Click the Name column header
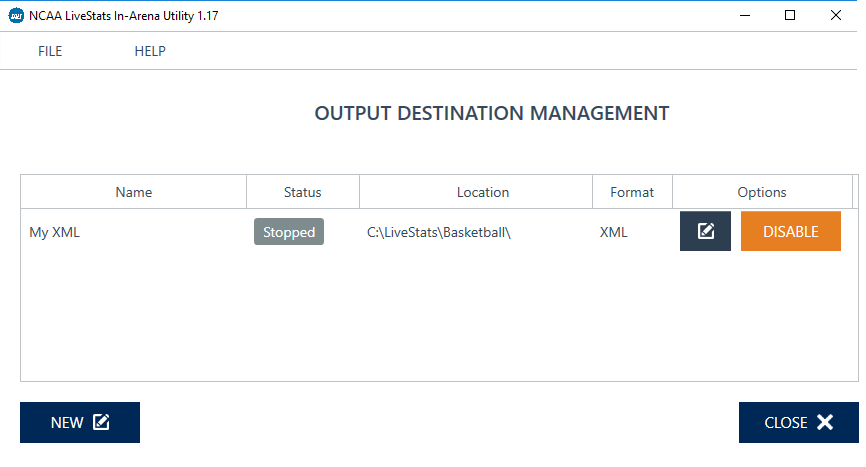Viewport: 866px width, 467px height. 134,192
